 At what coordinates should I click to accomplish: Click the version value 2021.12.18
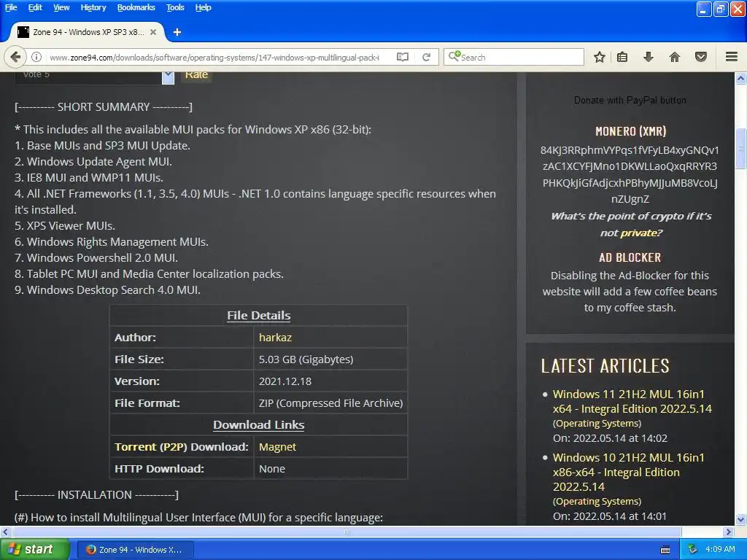pos(285,381)
